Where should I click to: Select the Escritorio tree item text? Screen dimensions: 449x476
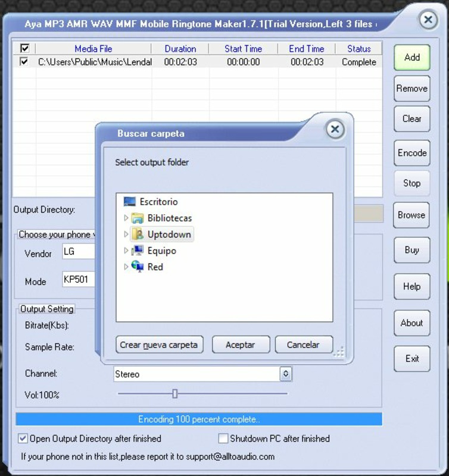tap(158, 202)
